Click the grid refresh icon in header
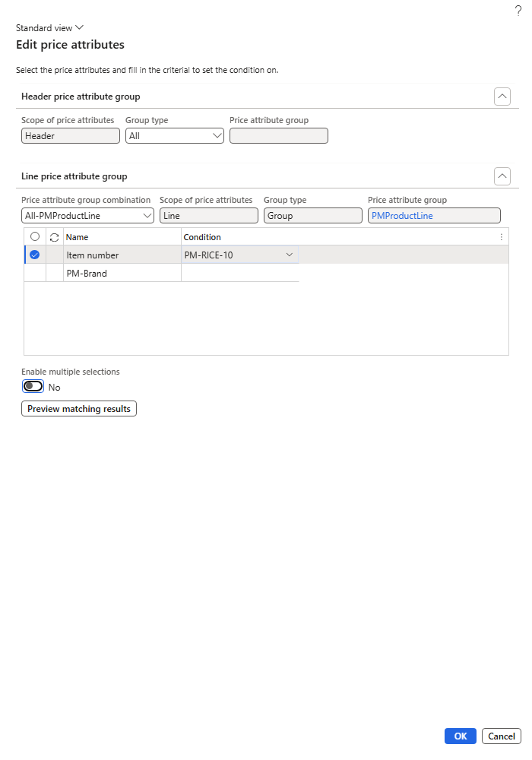The image size is (532, 760). 54,237
